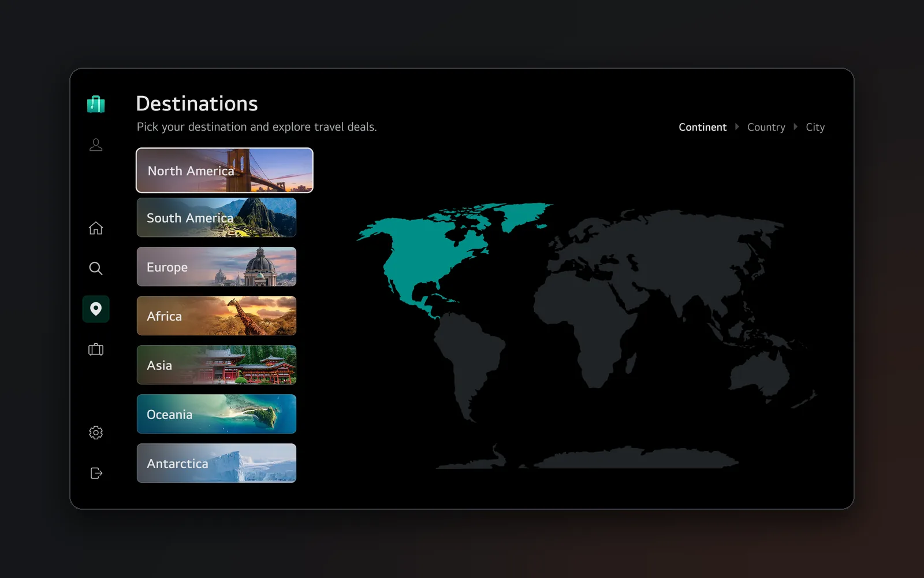The width and height of the screenshot is (924, 578).
Task: Open settings gear icon
Action: 96,432
